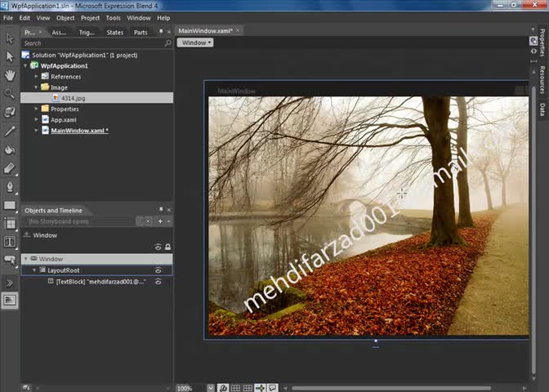Select the Direct Selection tool
The image size is (549, 392).
tap(10, 56)
